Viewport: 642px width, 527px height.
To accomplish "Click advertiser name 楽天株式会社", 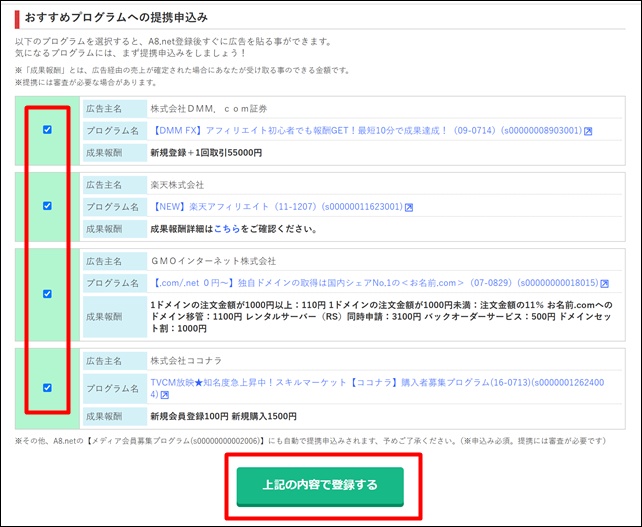I will (x=176, y=185).
